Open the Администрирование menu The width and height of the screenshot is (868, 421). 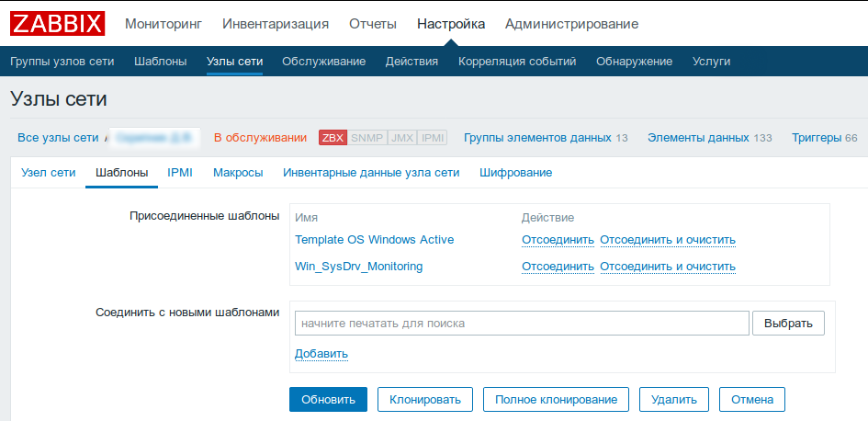(x=572, y=24)
